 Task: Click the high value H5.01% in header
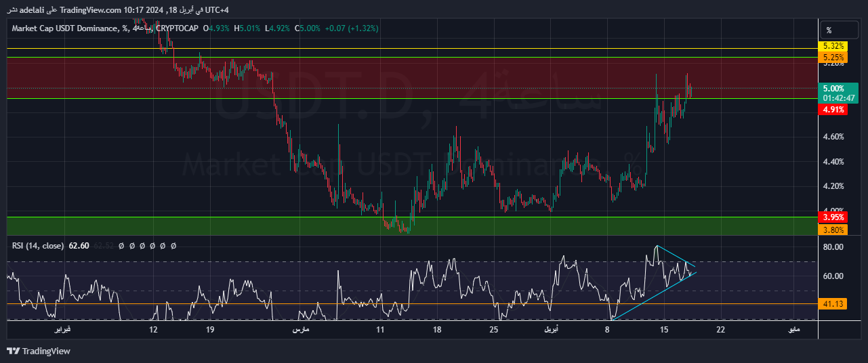248,28
